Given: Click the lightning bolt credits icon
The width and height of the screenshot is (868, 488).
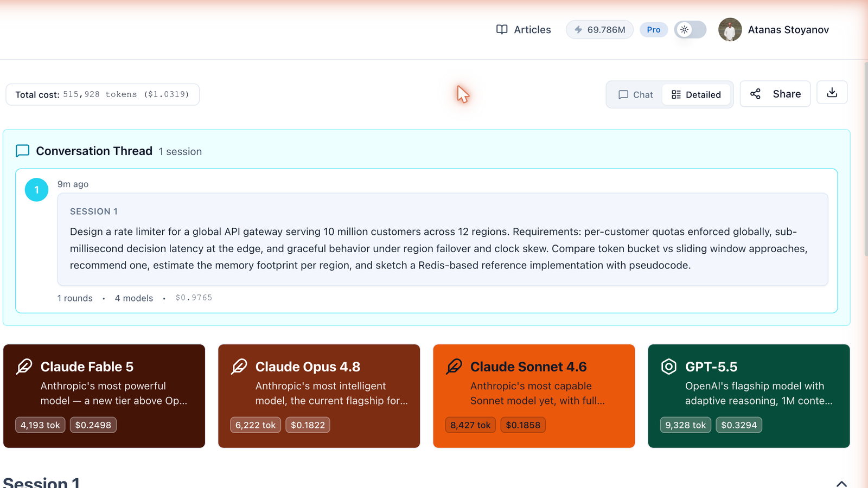Looking at the screenshot, I should pyautogui.click(x=578, y=29).
